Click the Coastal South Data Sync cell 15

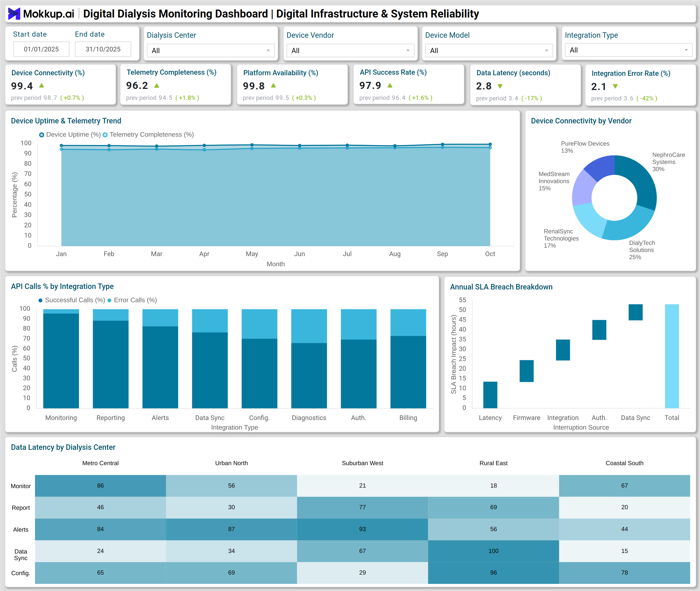point(625,551)
